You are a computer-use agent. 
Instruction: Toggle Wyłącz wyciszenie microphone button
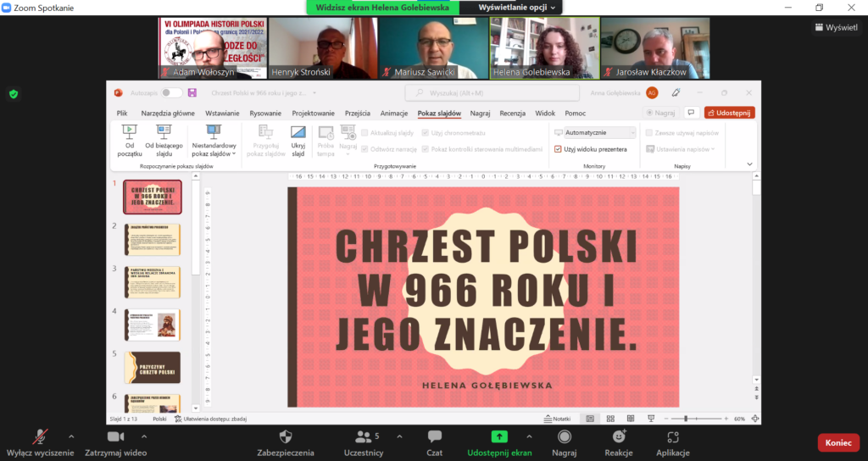coord(40,436)
